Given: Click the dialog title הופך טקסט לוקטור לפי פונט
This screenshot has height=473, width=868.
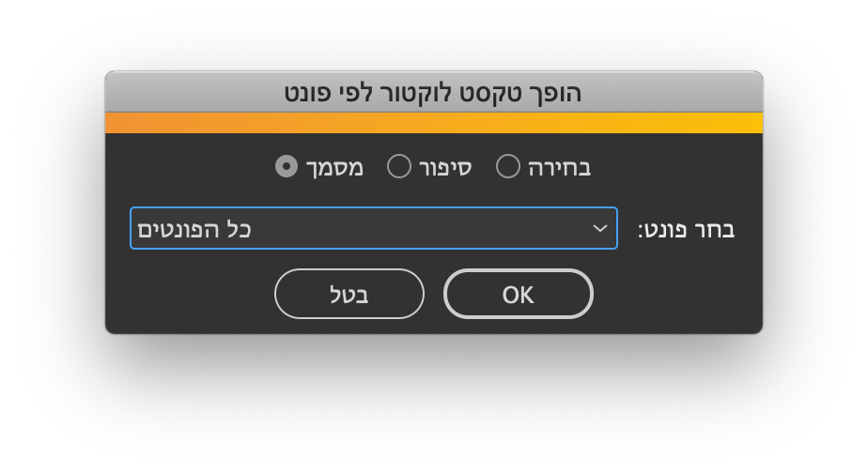Looking at the screenshot, I should (x=433, y=93).
